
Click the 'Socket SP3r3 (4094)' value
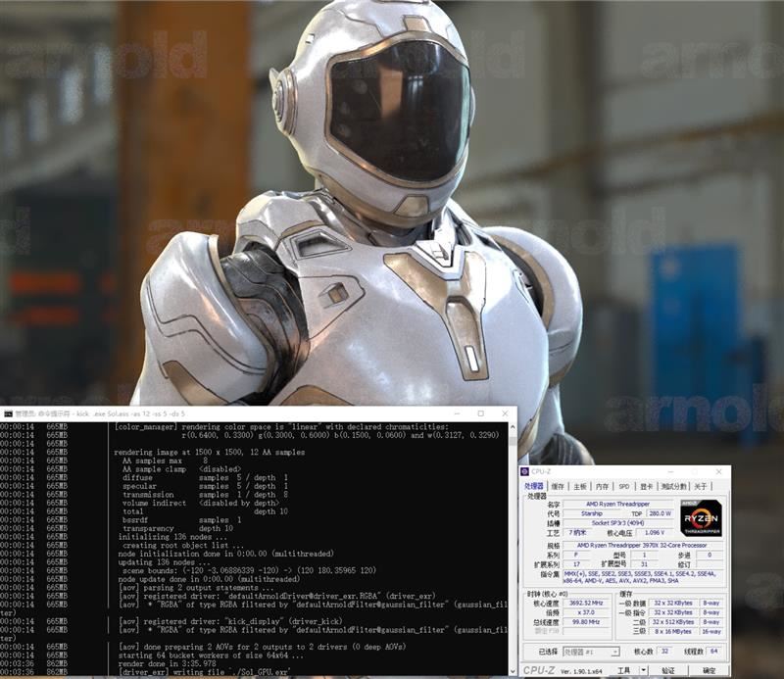618,523
